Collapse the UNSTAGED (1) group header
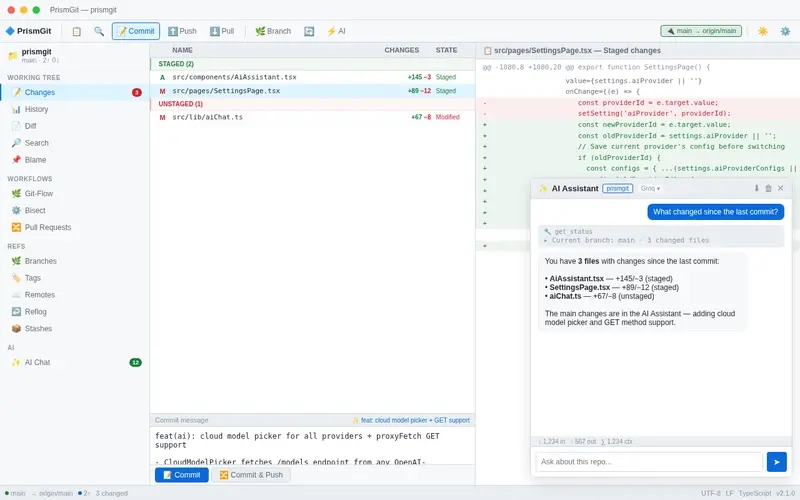 313,104
